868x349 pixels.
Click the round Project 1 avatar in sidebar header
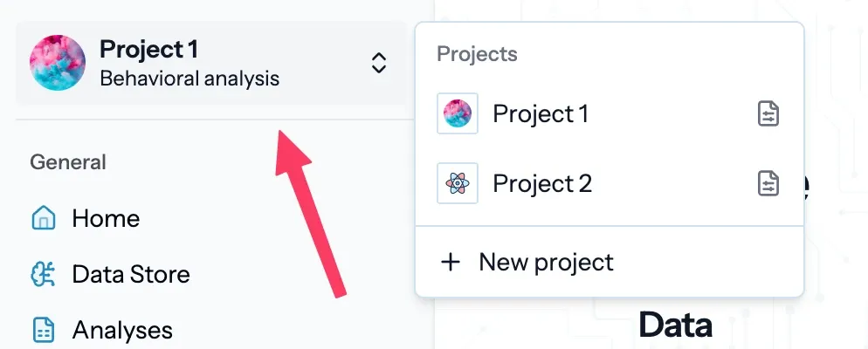58,63
